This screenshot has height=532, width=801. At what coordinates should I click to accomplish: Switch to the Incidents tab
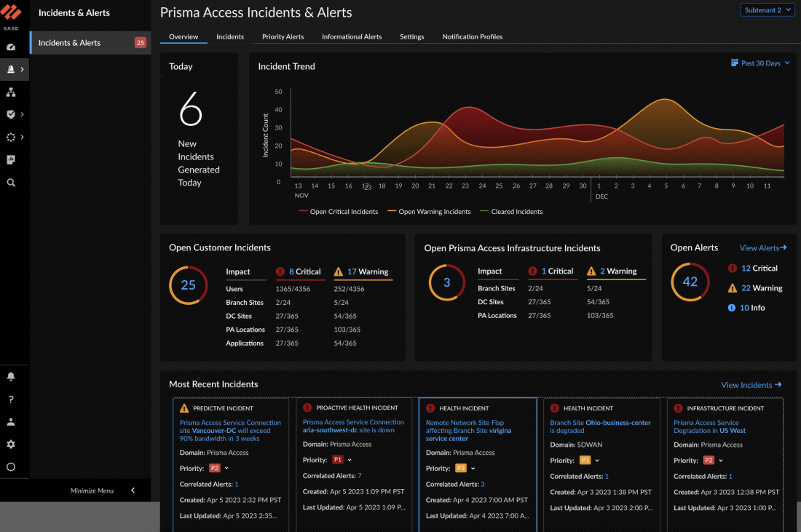[230, 36]
